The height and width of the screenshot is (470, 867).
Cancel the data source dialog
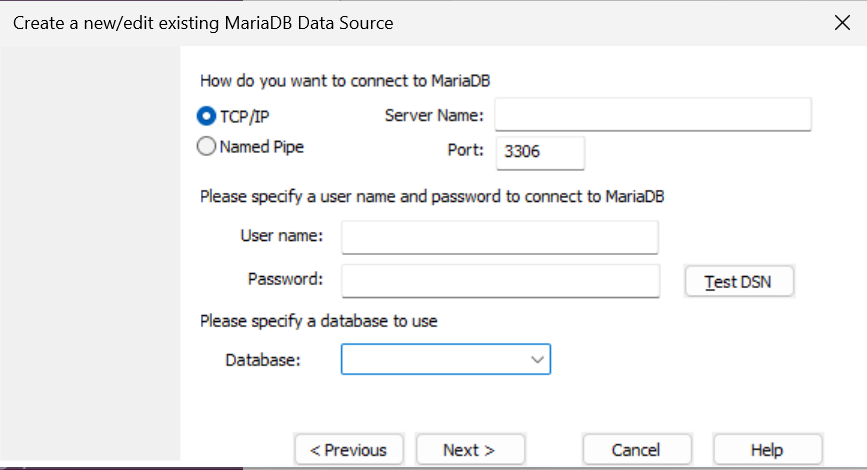636,450
